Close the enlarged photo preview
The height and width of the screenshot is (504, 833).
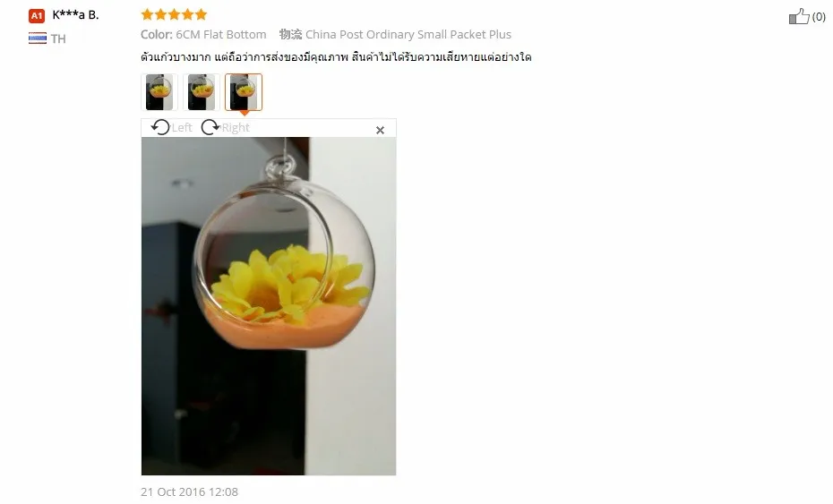(x=380, y=130)
